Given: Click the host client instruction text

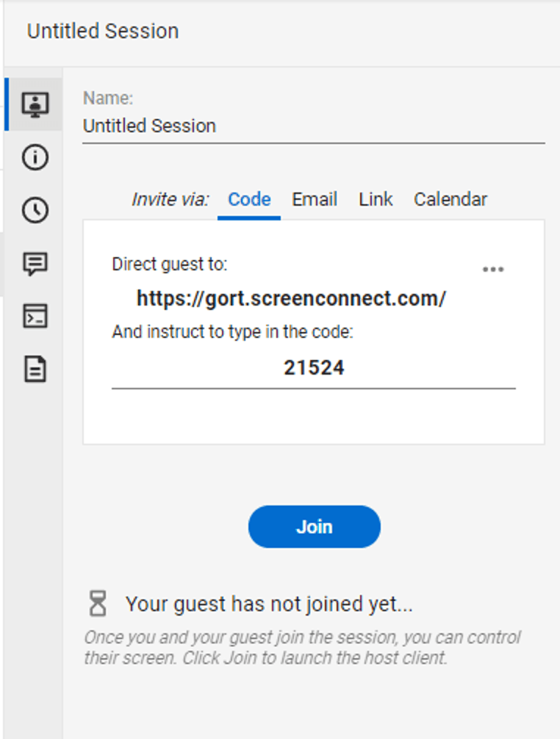Looking at the screenshot, I should [x=294, y=647].
